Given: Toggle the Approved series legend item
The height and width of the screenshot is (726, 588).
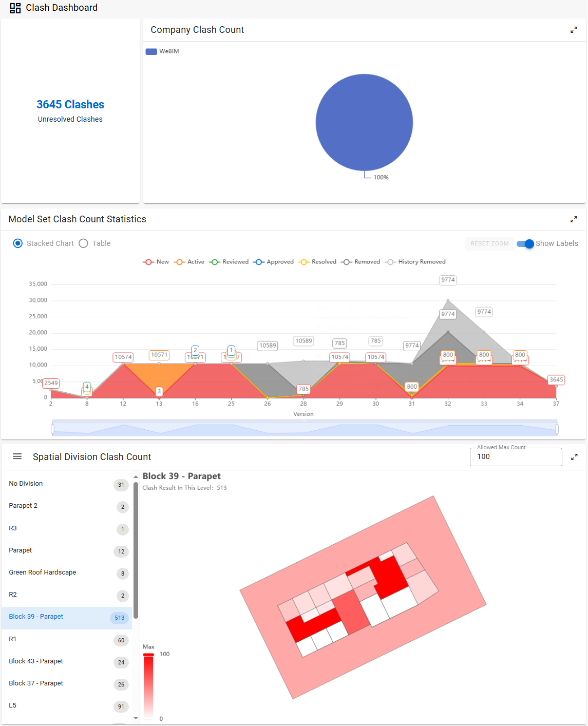Looking at the screenshot, I should tap(273, 262).
